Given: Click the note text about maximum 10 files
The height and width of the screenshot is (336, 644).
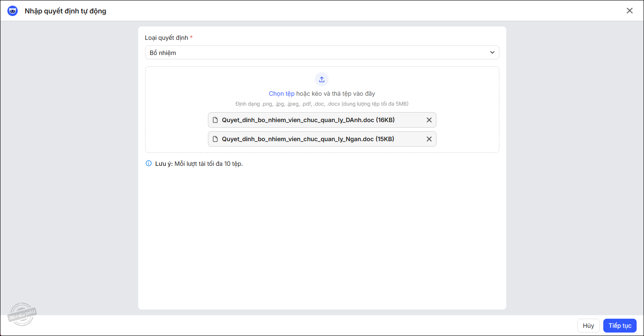Looking at the screenshot, I should tap(208, 164).
